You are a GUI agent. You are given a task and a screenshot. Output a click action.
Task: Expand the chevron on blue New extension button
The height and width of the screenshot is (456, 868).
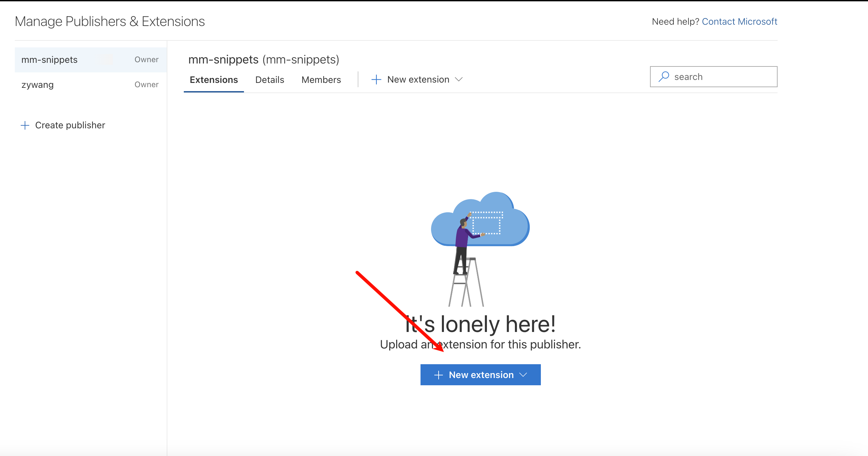pos(523,375)
